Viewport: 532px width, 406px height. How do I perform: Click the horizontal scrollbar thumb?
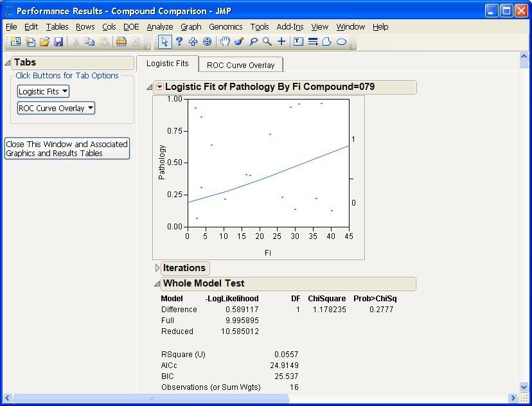coord(151,398)
